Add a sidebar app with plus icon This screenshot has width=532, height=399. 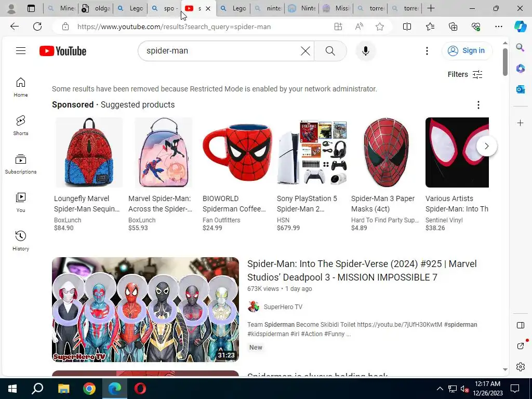pyautogui.click(x=520, y=123)
